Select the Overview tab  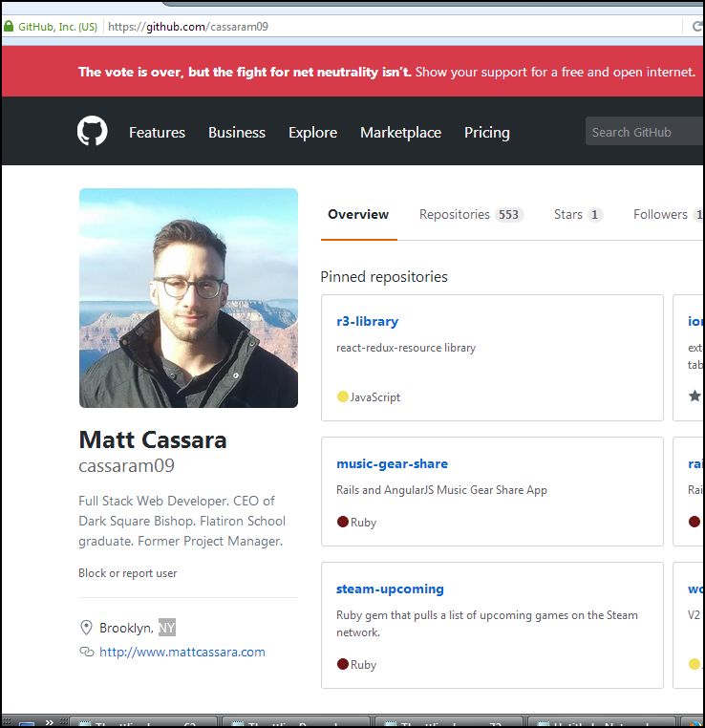point(358,215)
